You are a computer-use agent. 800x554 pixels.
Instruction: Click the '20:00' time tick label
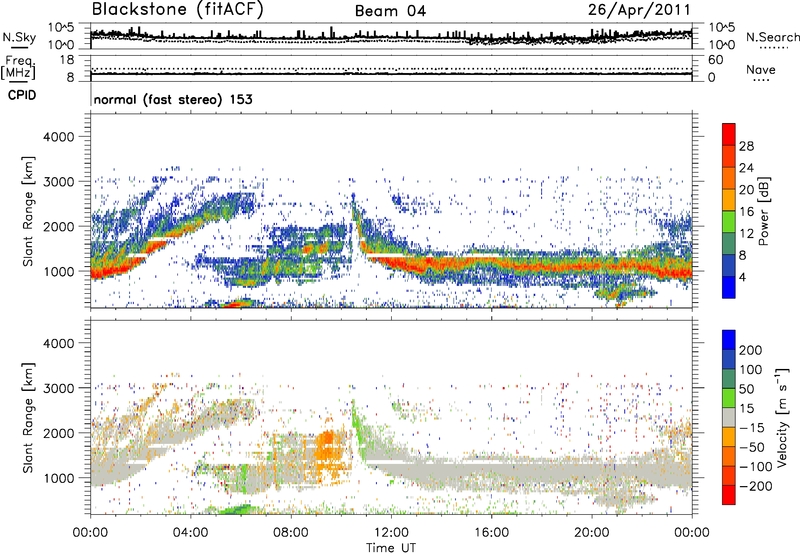[x=592, y=533]
